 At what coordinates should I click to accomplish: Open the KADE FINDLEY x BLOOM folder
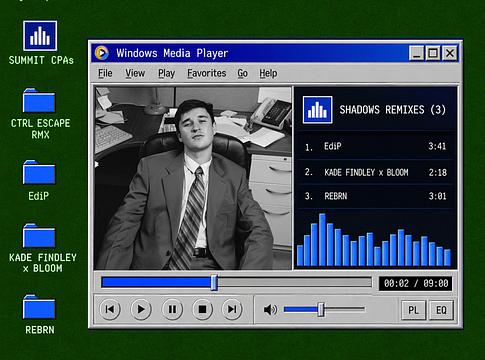click(x=39, y=235)
